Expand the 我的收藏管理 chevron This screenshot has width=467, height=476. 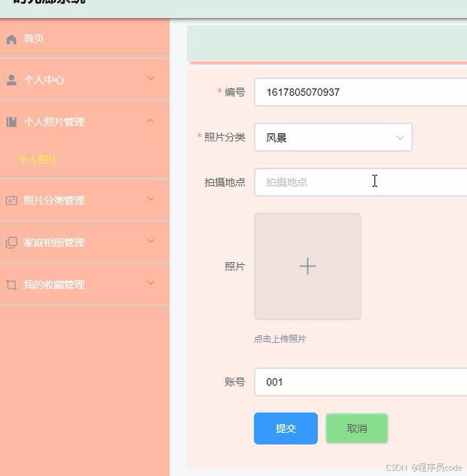tap(151, 282)
